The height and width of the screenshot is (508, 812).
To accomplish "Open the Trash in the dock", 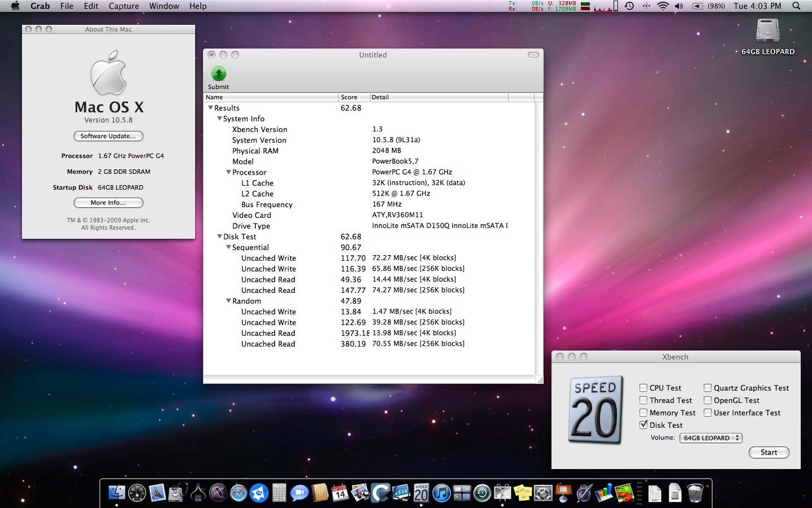I will (x=695, y=493).
